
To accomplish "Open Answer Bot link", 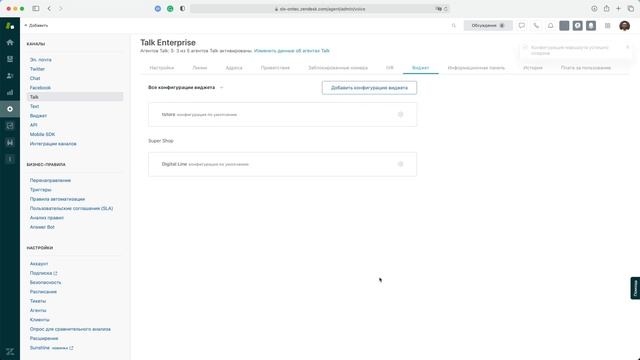I will tap(42, 227).
